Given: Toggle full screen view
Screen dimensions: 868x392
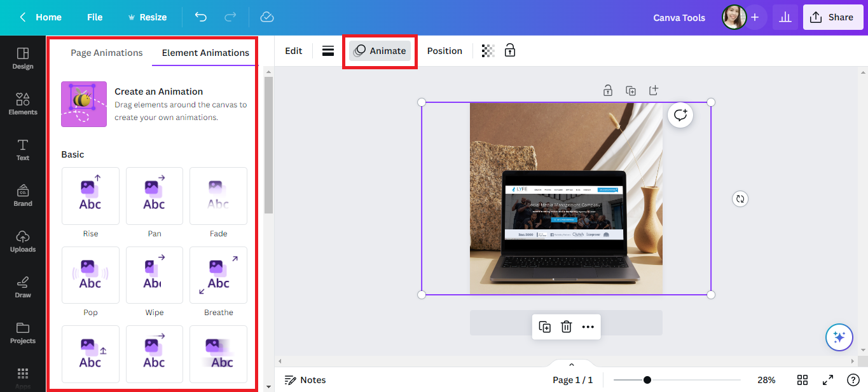Looking at the screenshot, I should 827,379.
